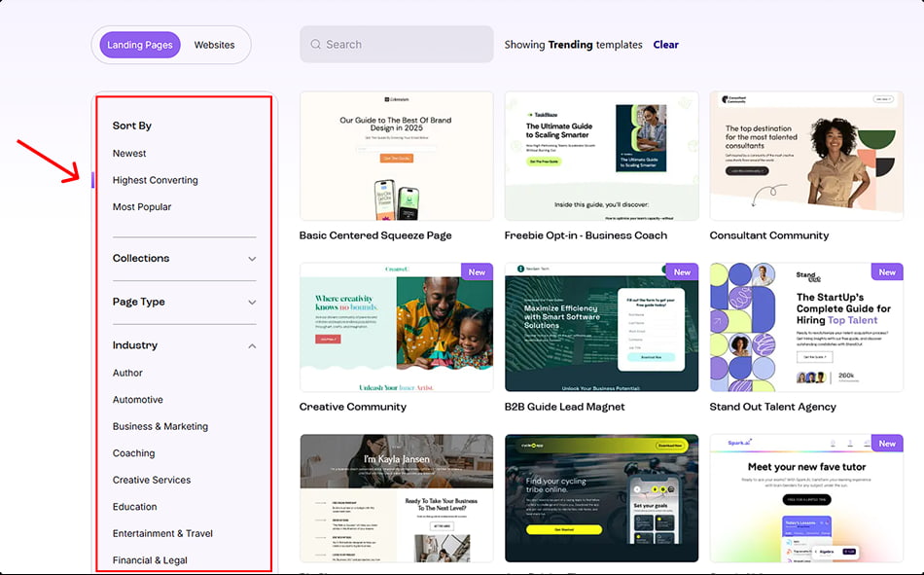The image size is (924, 575).
Task: Open the Creative Community template
Action: coord(396,326)
